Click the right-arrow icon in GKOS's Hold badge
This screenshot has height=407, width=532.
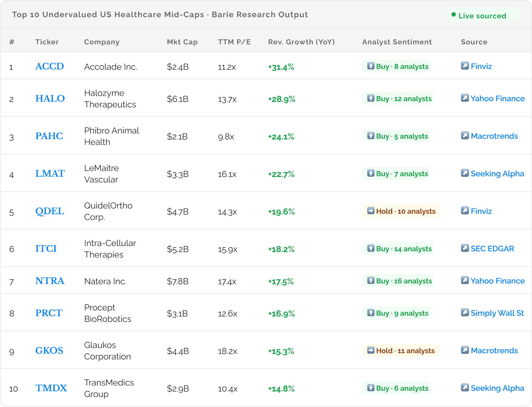[371, 350]
